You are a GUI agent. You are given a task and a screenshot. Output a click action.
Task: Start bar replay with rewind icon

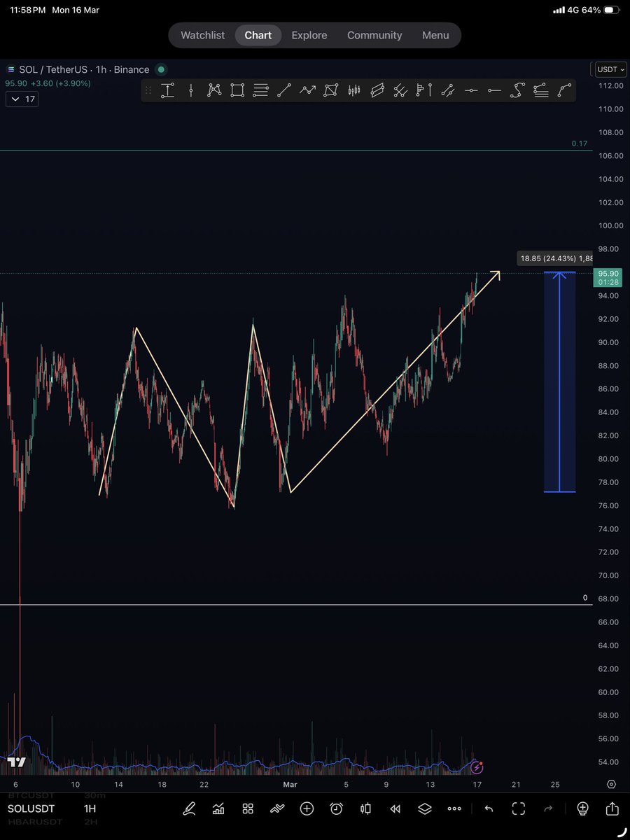pyautogui.click(x=395, y=808)
